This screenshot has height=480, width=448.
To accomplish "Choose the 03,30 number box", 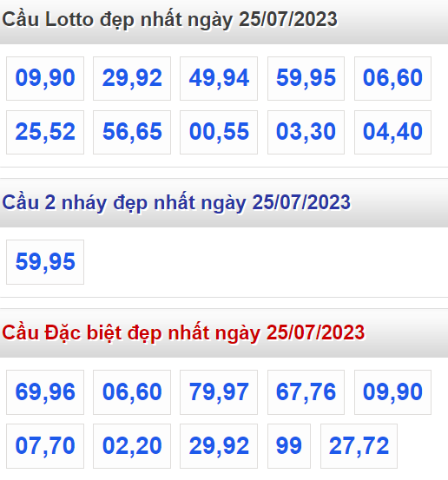I will pyautogui.click(x=306, y=132).
